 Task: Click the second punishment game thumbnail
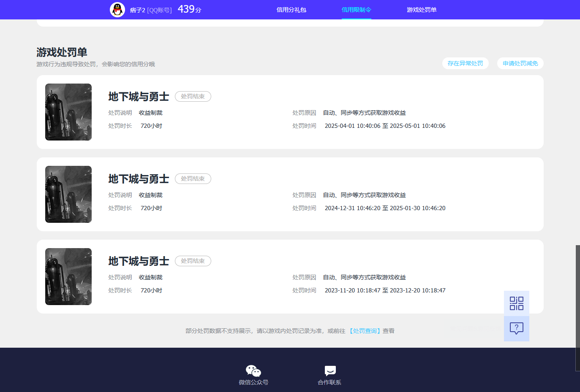[68, 194]
